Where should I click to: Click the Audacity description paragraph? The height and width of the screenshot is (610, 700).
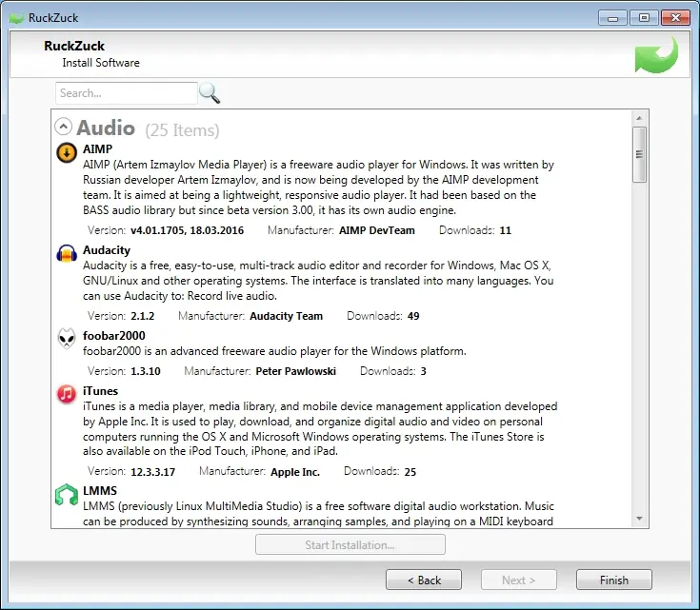pyautogui.click(x=318, y=281)
